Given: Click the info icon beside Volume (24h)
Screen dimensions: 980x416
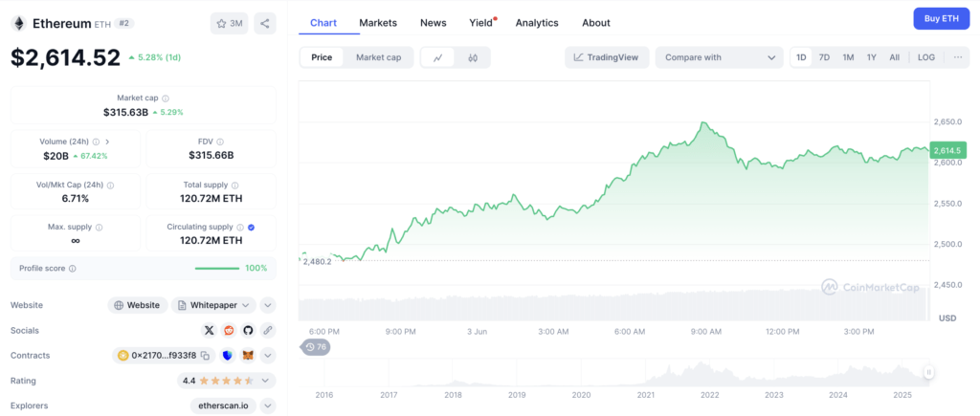Looking at the screenshot, I should pyautogui.click(x=96, y=142).
